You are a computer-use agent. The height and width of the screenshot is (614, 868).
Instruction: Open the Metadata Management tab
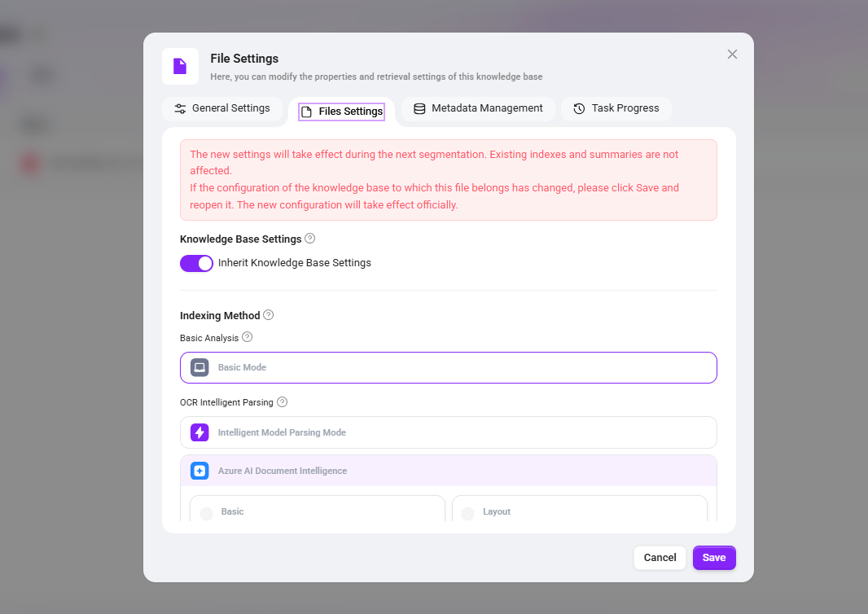pyautogui.click(x=478, y=108)
